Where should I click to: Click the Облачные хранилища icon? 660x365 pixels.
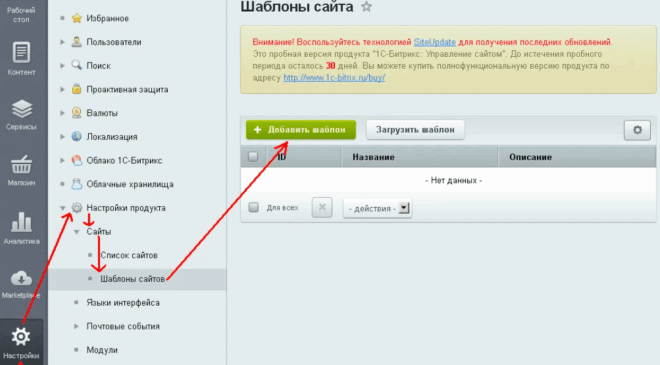point(77,184)
